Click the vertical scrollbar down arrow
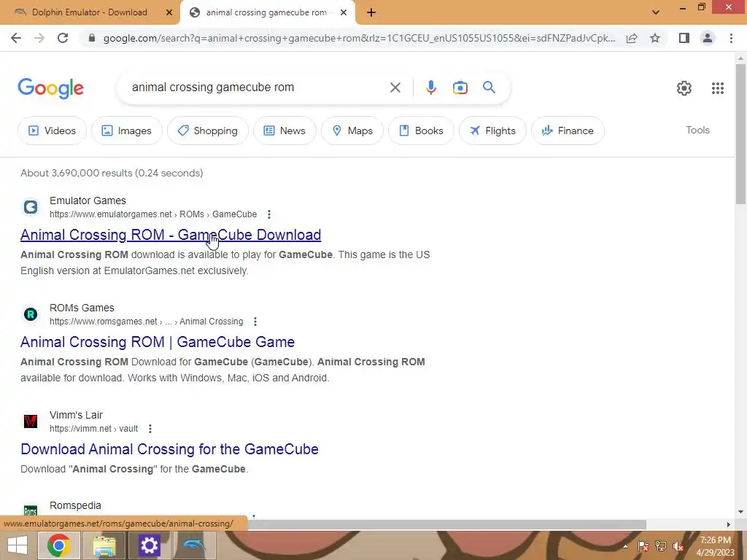The width and height of the screenshot is (747, 560). click(x=741, y=512)
